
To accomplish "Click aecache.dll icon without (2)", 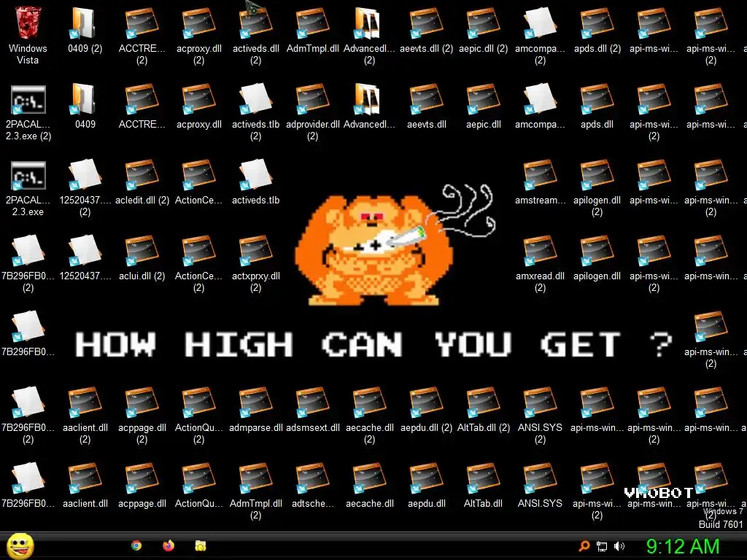I will click(369, 478).
